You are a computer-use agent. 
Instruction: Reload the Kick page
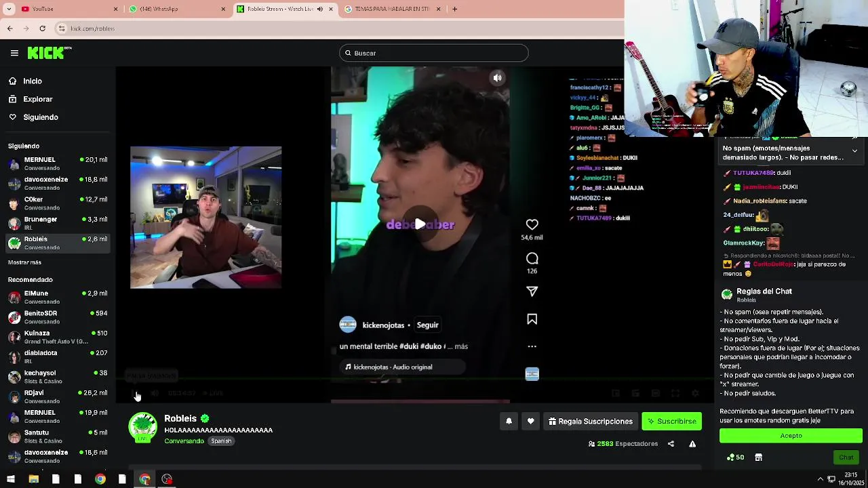pos(42,28)
